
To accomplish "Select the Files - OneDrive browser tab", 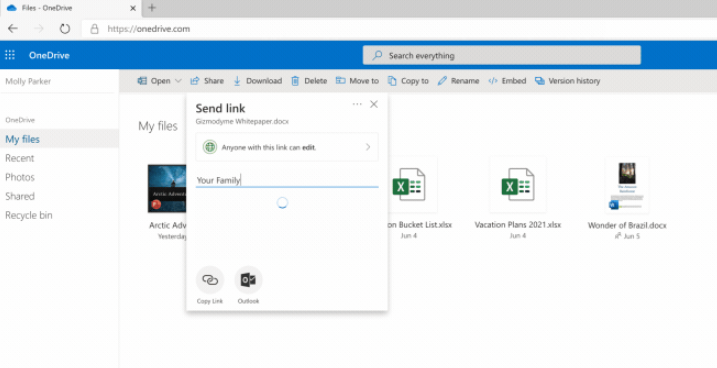I will [70, 8].
